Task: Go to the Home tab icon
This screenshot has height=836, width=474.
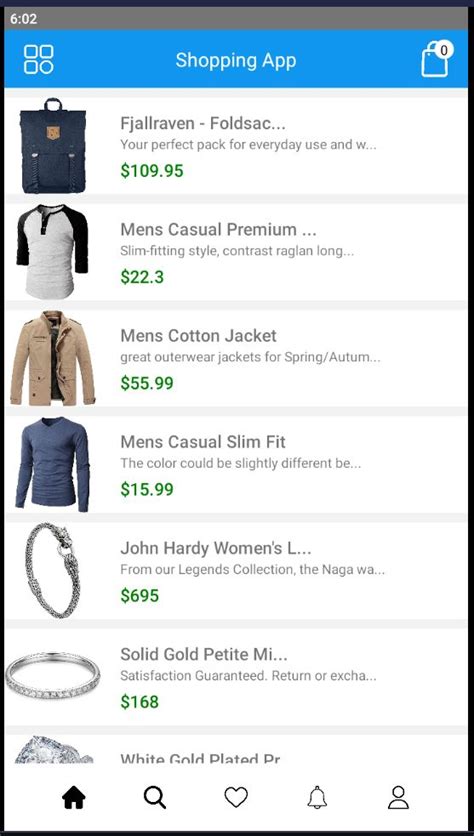Action: [74, 798]
